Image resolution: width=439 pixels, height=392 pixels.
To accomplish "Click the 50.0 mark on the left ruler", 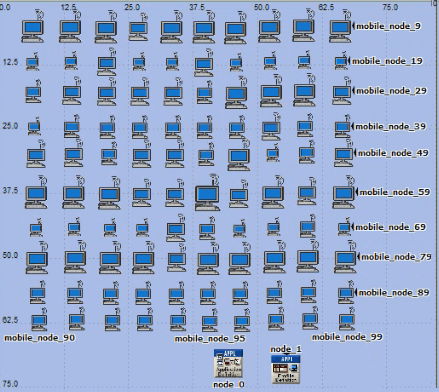I will point(10,255).
